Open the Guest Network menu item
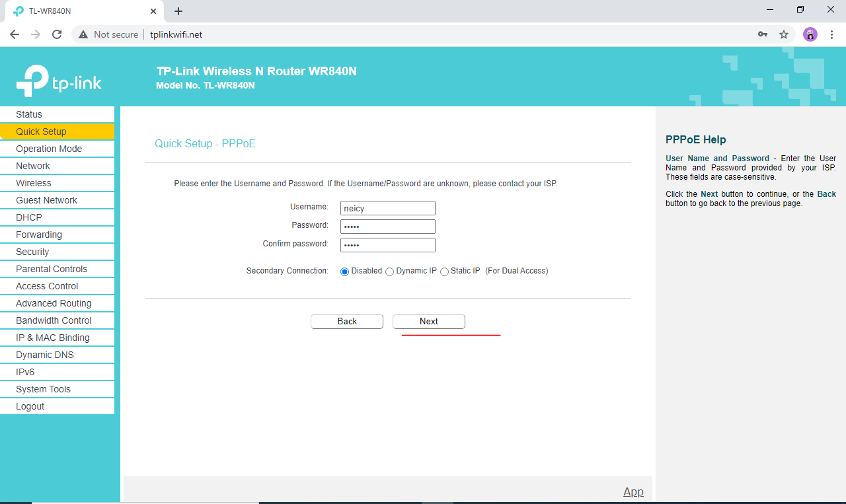Image resolution: width=846 pixels, height=504 pixels. (x=58, y=200)
